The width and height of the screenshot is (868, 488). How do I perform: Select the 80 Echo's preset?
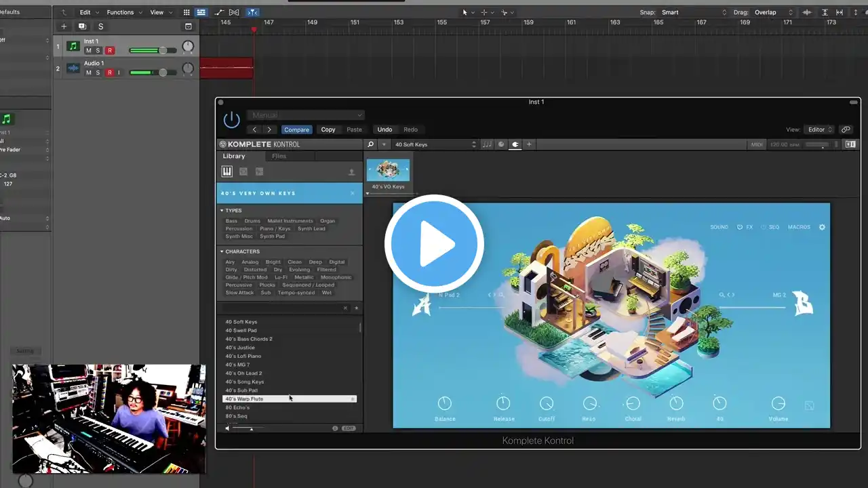click(288, 407)
